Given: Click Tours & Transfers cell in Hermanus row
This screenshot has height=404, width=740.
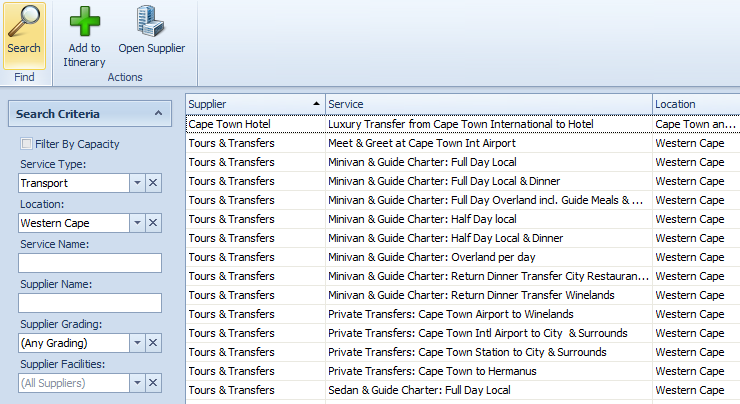Looking at the screenshot, I should [x=255, y=371].
